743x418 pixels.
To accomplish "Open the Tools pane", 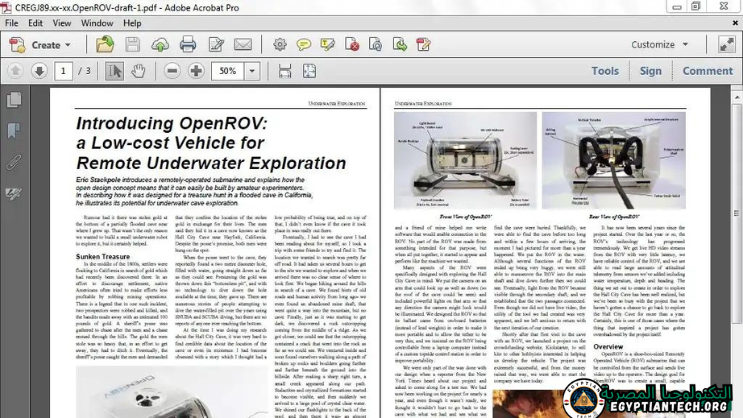I will [x=604, y=71].
